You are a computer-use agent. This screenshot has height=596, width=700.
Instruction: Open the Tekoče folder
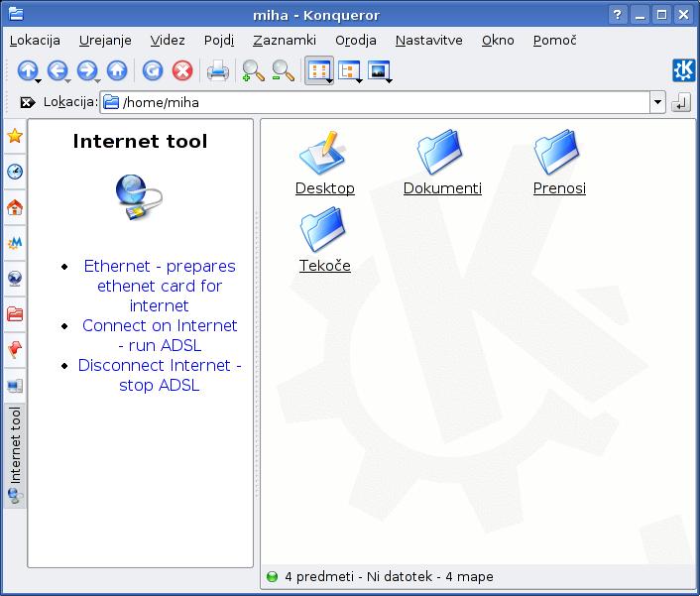[x=324, y=240]
